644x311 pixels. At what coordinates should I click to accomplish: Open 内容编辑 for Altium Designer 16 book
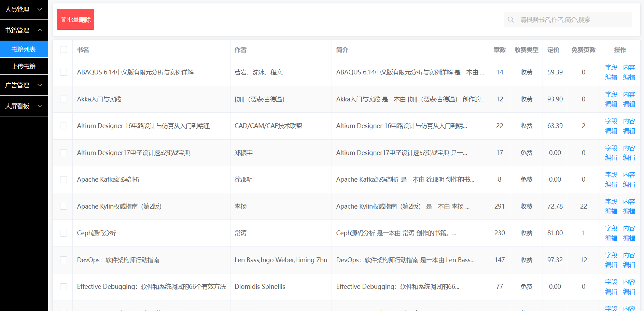pyautogui.click(x=629, y=126)
